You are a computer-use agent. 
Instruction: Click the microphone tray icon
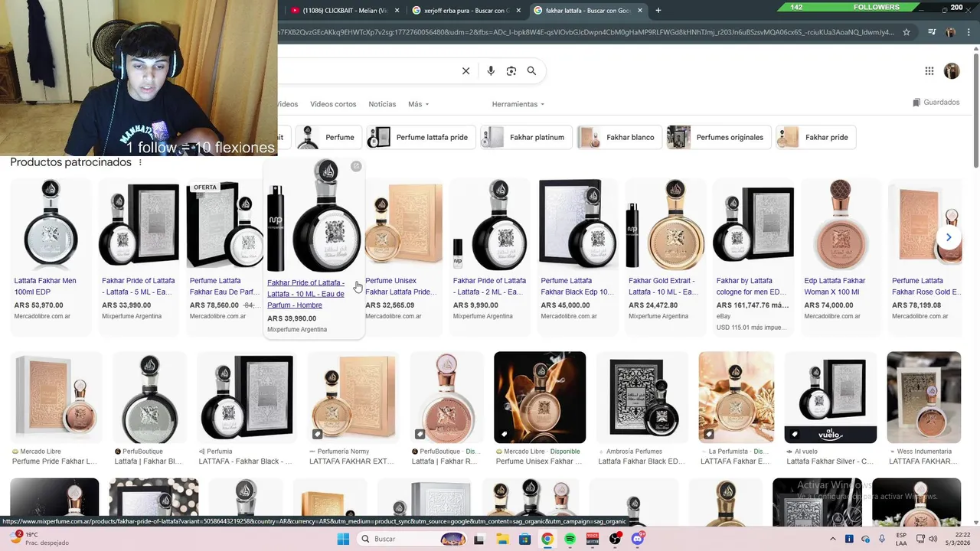coord(883,539)
